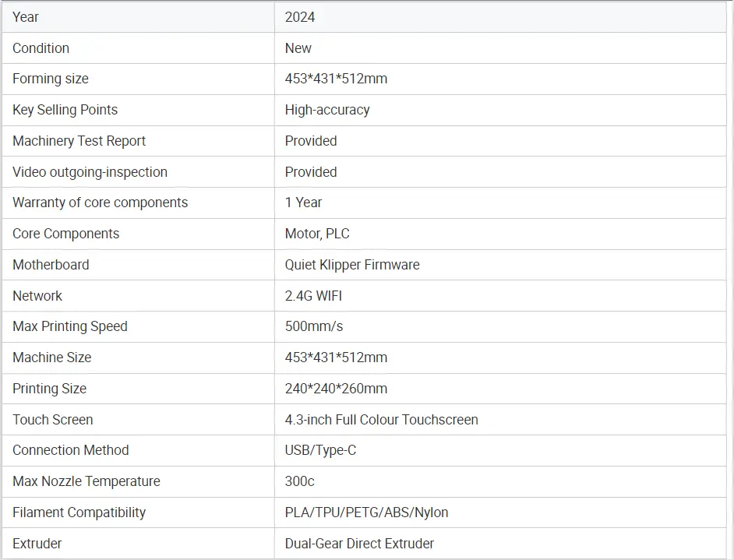Click the "Forming size" row label
The height and width of the screenshot is (560, 734).
[x=51, y=79]
